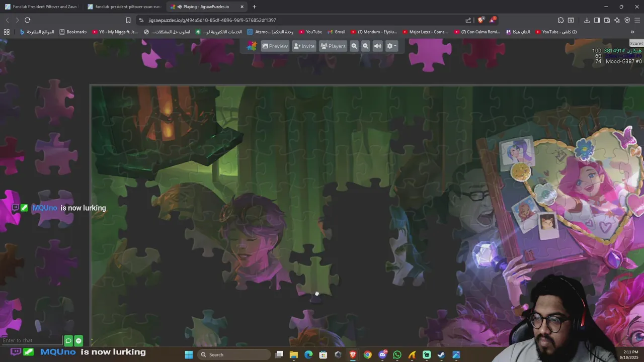Open WhatsApp from taskbar
The height and width of the screenshot is (362, 644).
tap(397, 354)
